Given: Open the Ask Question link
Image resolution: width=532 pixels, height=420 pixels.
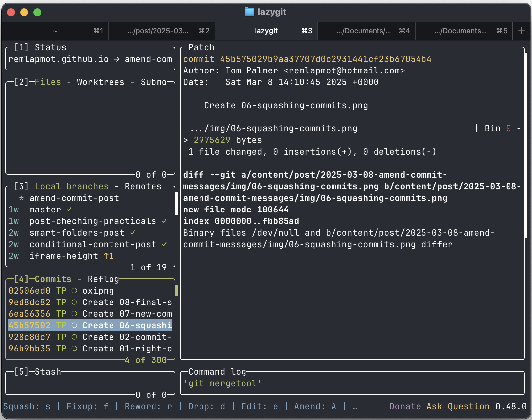Looking at the screenshot, I should pos(458,406).
